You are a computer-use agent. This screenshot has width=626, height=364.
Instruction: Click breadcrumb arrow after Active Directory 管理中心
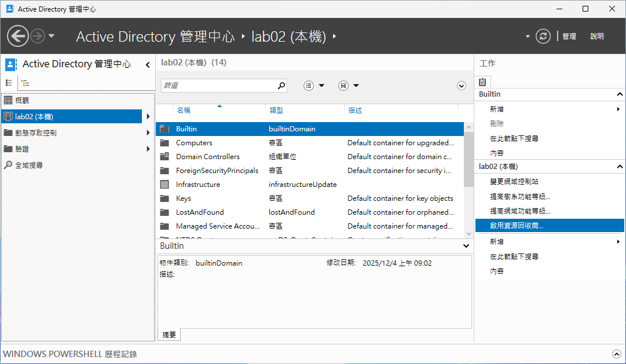pyautogui.click(x=243, y=36)
